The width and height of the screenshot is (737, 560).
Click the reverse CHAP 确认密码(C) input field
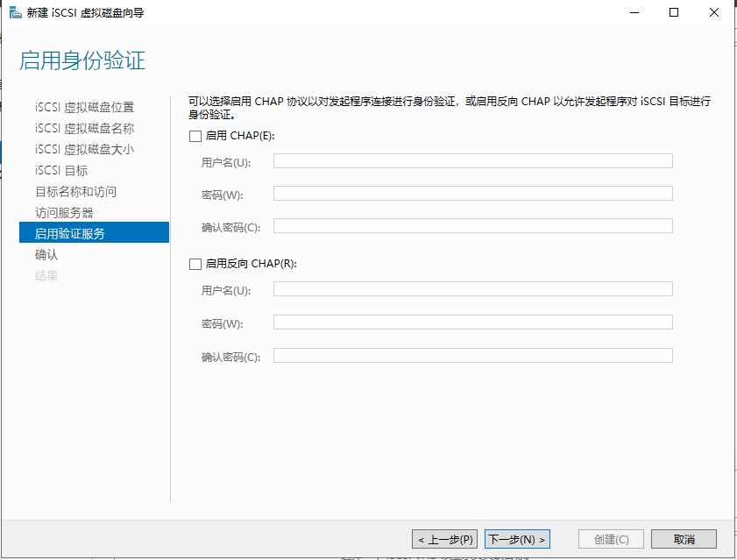(x=473, y=356)
